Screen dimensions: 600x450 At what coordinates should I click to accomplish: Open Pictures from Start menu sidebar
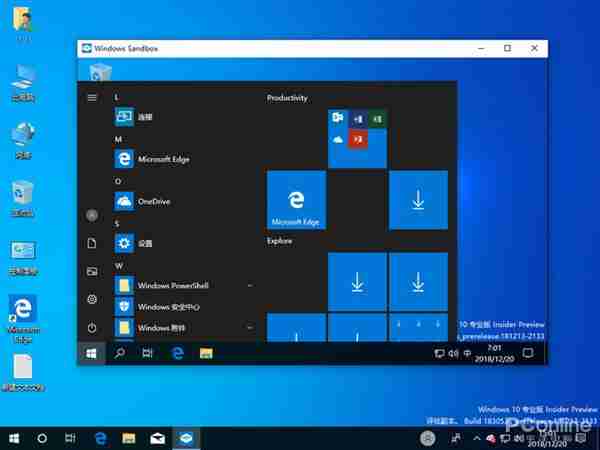pos(92,271)
